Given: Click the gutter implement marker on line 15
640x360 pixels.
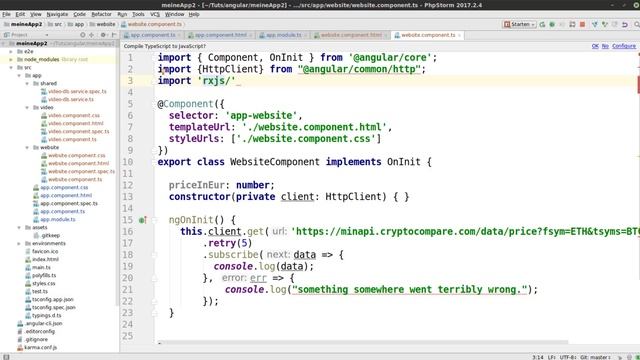Looking at the screenshot, I should (142, 220).
